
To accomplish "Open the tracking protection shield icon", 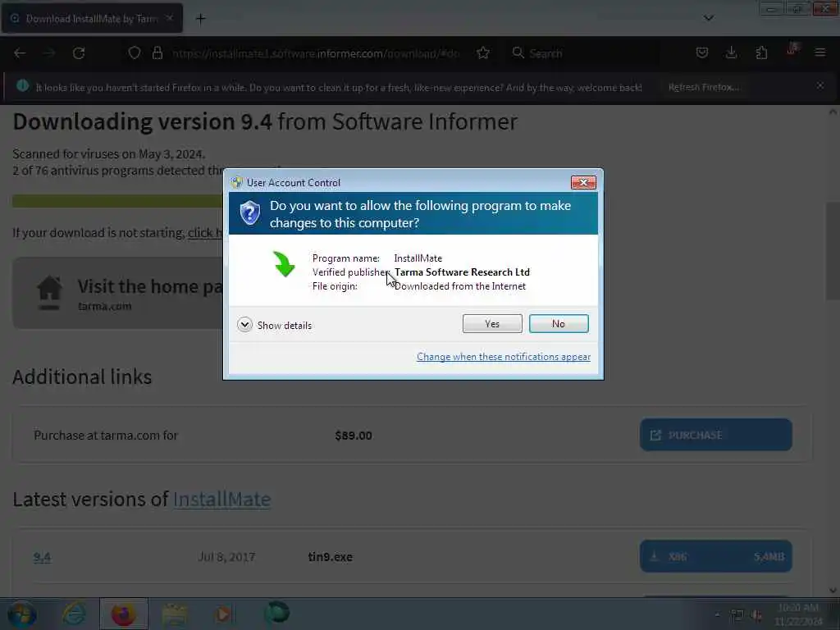I will pos(135,53).
